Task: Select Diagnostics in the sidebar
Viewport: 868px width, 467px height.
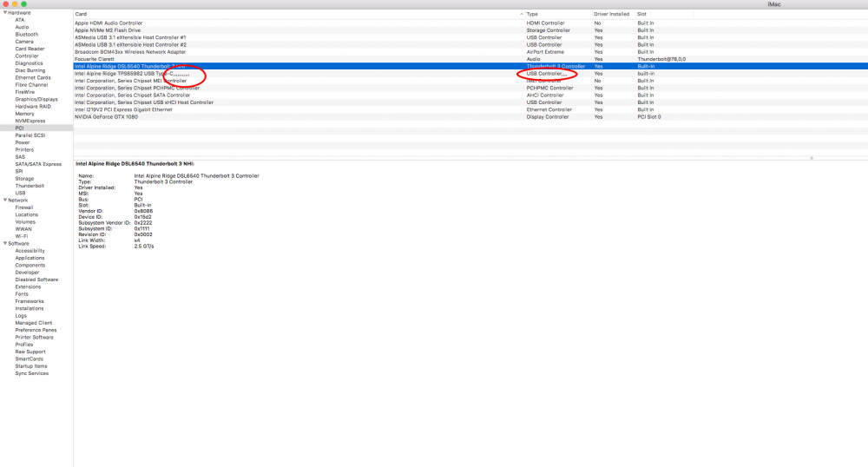Action: [x=29, y=63]
